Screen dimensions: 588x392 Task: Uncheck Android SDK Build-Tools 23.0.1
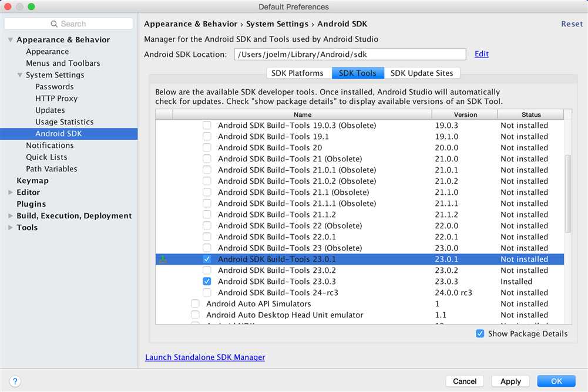click(x=207, y=259)
